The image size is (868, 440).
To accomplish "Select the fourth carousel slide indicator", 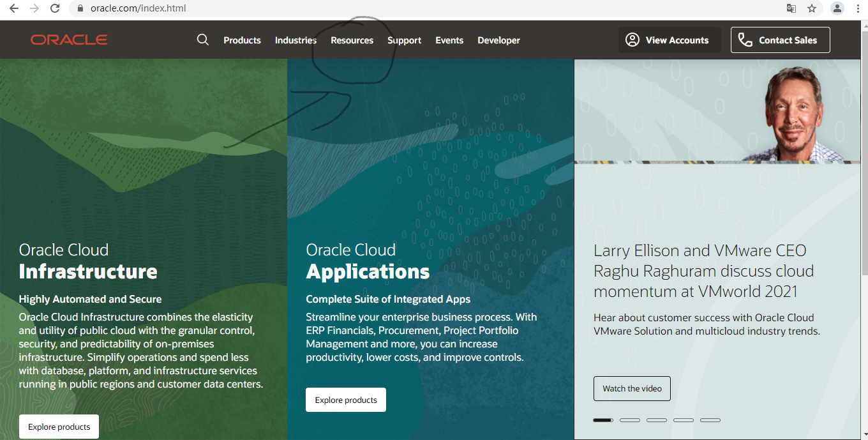I will tap(684, 420).
